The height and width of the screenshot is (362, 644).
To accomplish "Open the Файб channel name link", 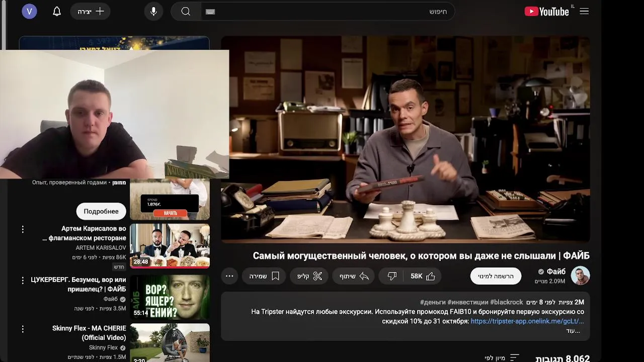I will click(556, 271).
